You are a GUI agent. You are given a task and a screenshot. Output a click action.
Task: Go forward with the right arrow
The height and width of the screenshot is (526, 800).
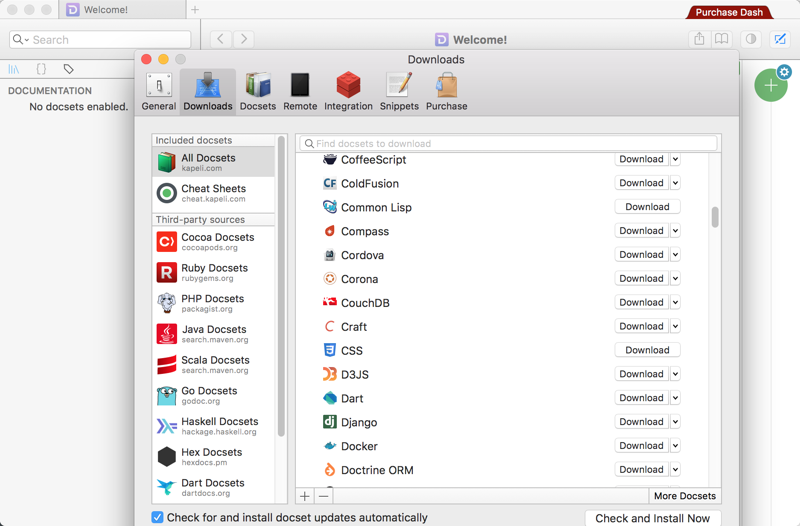point(244,39)
